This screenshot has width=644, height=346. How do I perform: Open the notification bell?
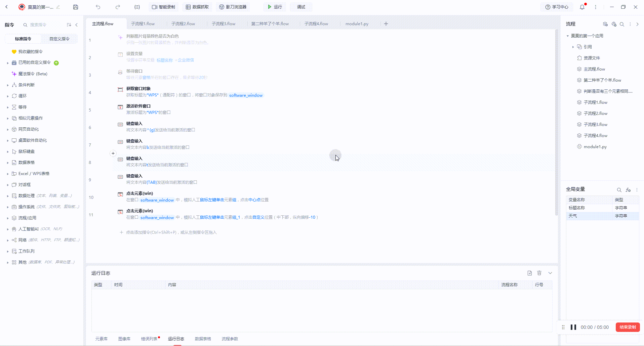click(582, 7)
